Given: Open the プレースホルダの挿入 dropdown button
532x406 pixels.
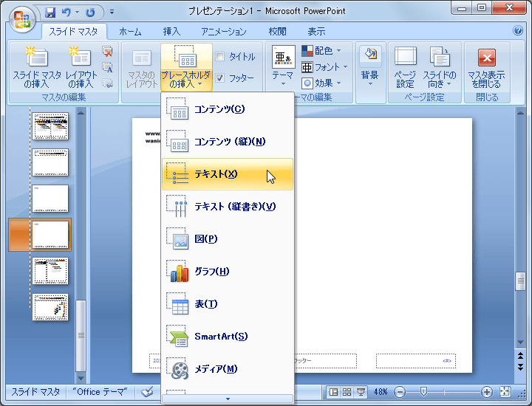Looking at the screenshot, I should point(186,67).
